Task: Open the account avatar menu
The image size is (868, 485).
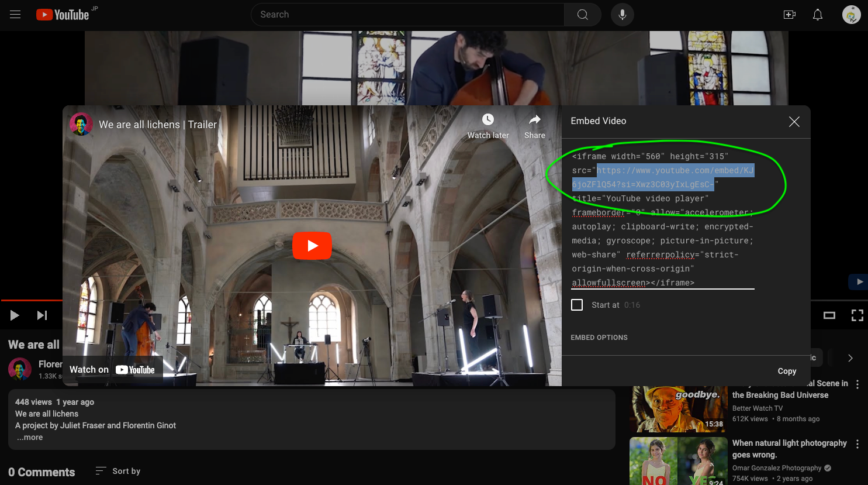Action: [x=851, y=15]
